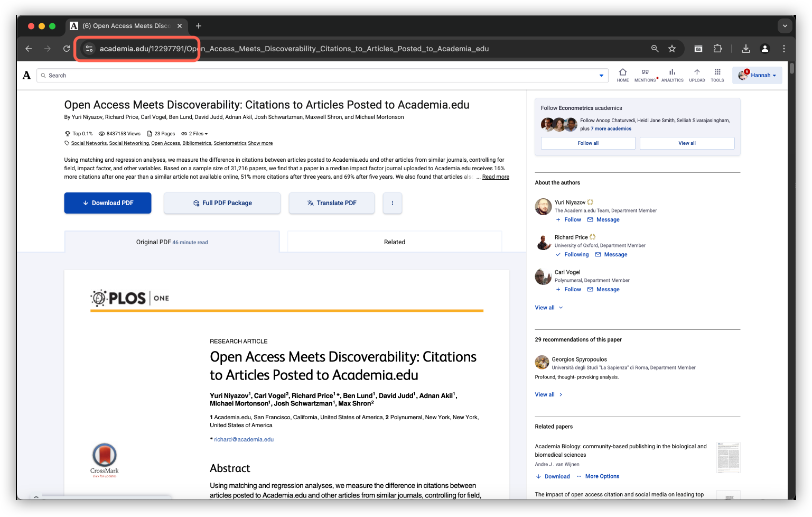
Task: Open the browser downloads icon
Action: point(746,49)
